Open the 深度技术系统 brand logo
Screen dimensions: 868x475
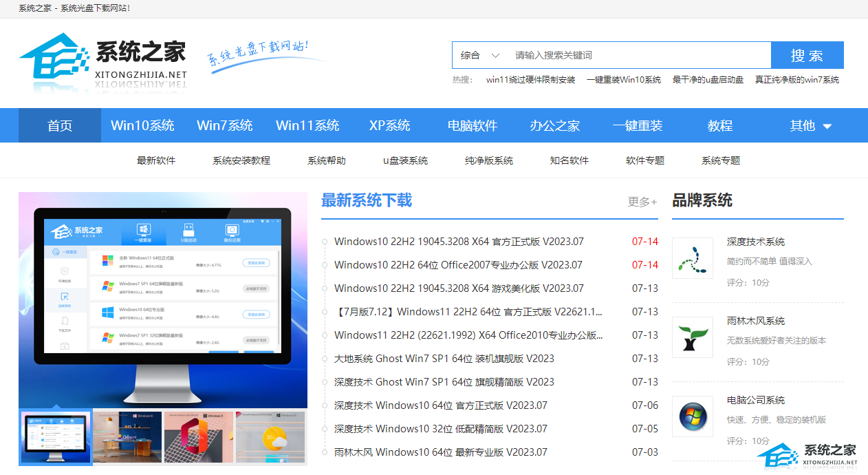[693, 258]
